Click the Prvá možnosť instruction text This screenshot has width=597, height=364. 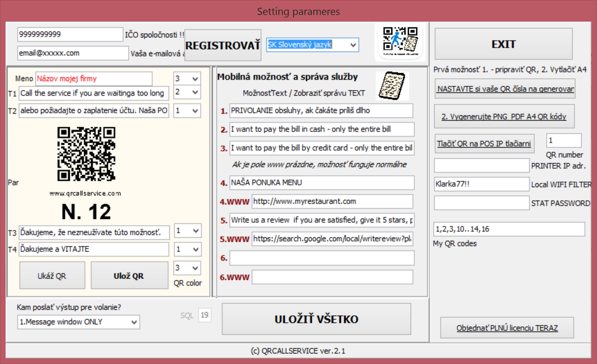click(x=510, y=70)
